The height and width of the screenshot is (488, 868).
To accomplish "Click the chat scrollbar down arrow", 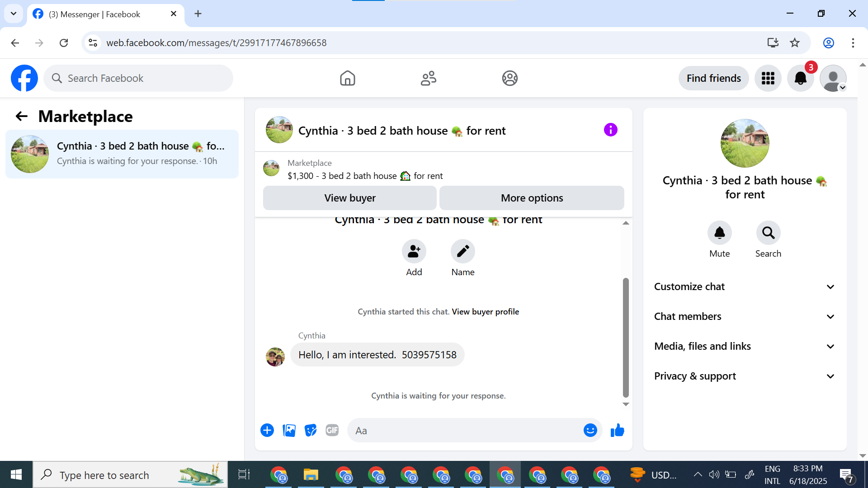I will tap(626, 404).
